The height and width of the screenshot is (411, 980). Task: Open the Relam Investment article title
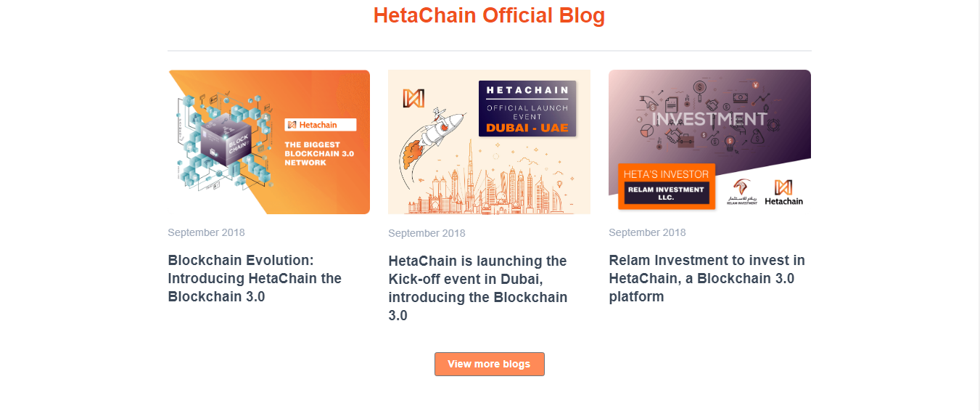707,278
